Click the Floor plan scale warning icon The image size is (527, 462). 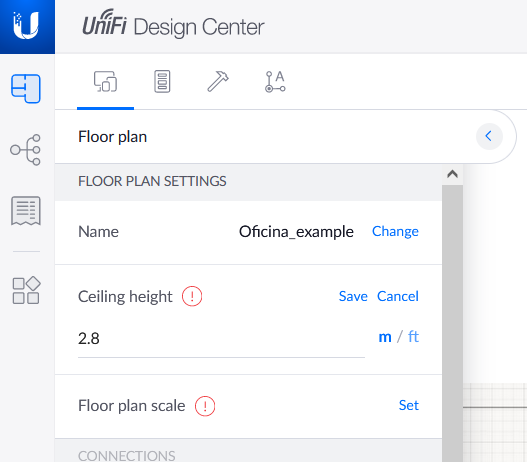[205, 406]
